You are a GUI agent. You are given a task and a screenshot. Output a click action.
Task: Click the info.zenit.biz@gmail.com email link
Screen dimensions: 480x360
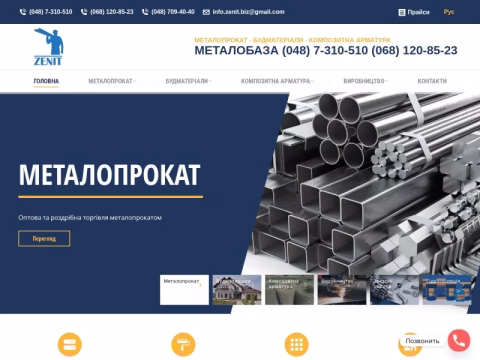(x=248, y=12)
